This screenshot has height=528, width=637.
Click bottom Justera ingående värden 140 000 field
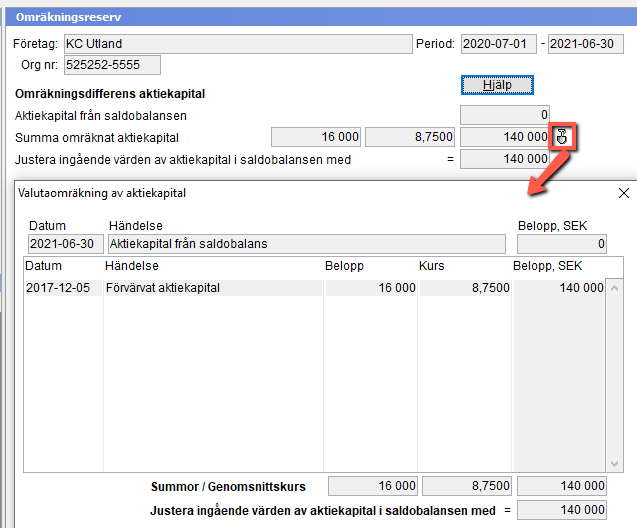[562, 510]
